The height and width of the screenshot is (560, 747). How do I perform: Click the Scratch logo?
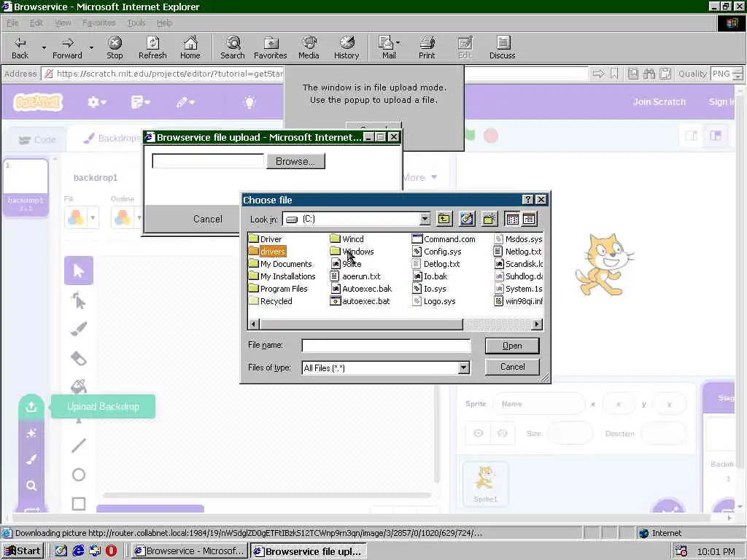point(38,102)
